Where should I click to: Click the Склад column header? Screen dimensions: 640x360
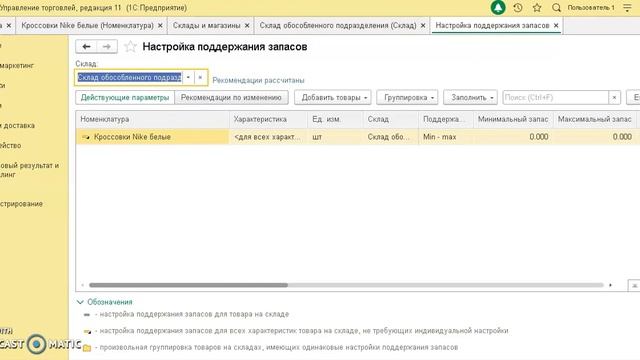[390, 119]
